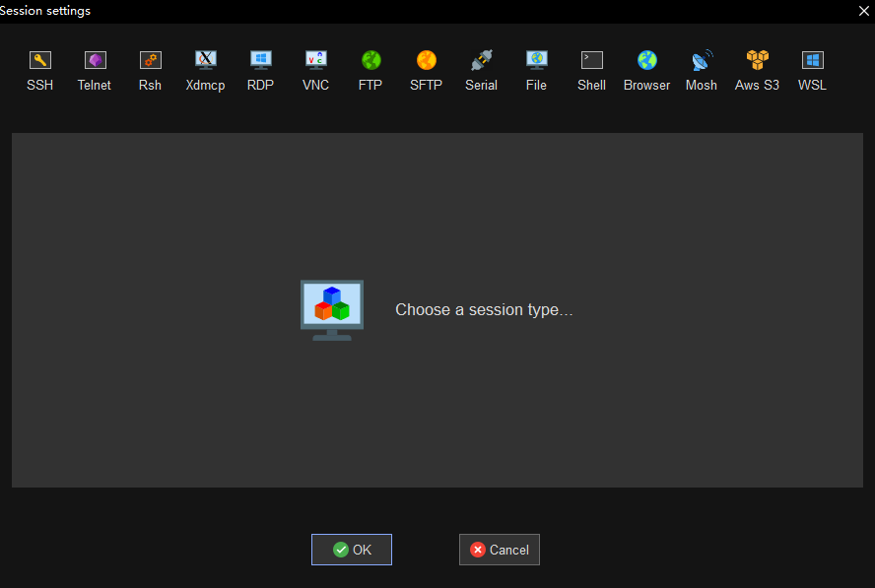The height and width of the screenshot is (588, 875).
Task: Close the Session settings window
Action: click(863, 11)
